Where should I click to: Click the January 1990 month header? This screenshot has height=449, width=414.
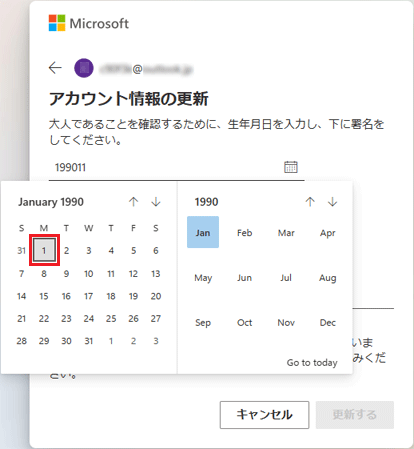click(x=51, y=202)
